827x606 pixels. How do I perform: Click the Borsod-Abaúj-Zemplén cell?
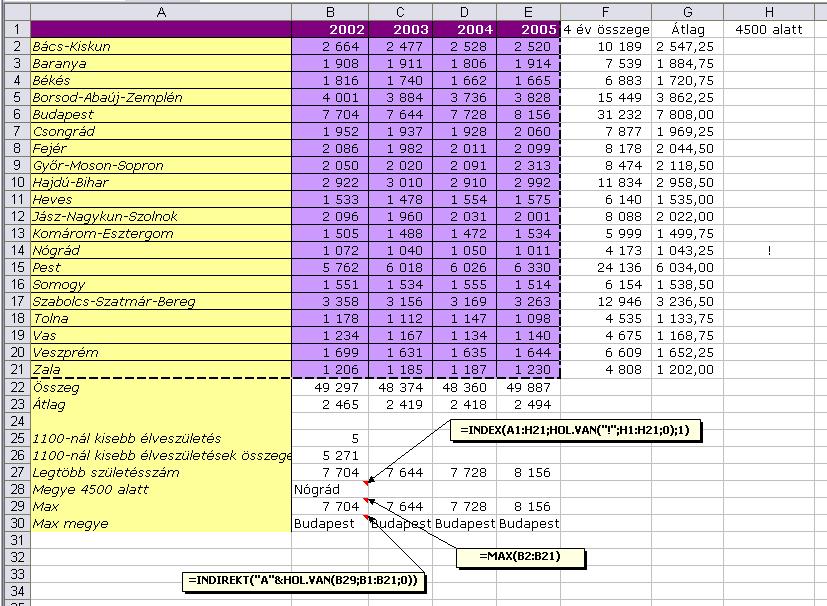tap(161, 98)
